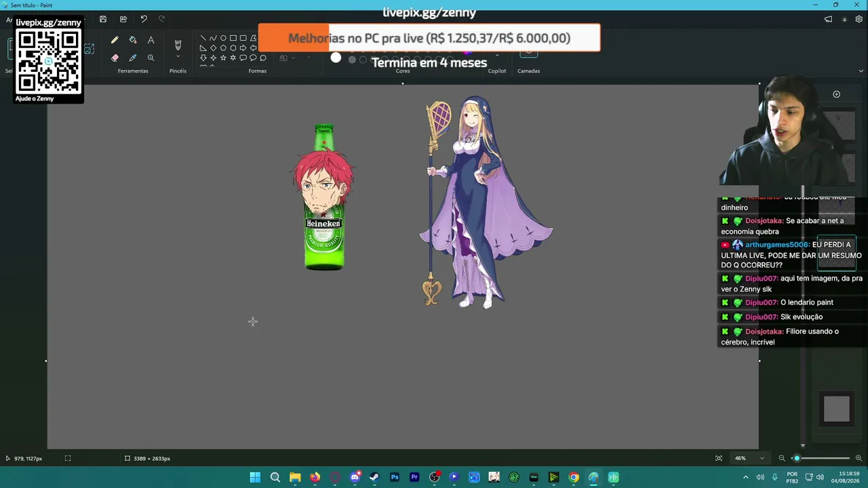Select the white primary color swatch

(336, 58)
